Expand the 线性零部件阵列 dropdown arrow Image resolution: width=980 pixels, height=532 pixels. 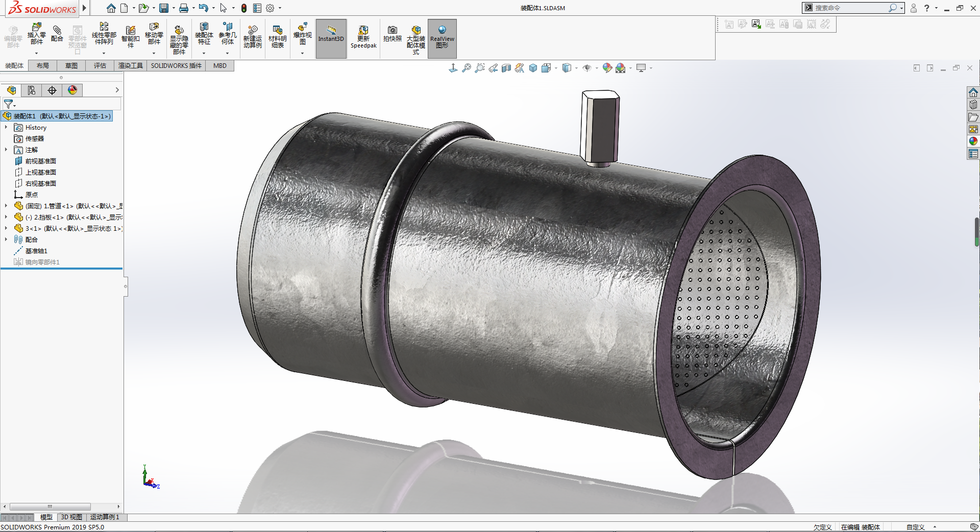pyautogui.click(x=104, y=53)
